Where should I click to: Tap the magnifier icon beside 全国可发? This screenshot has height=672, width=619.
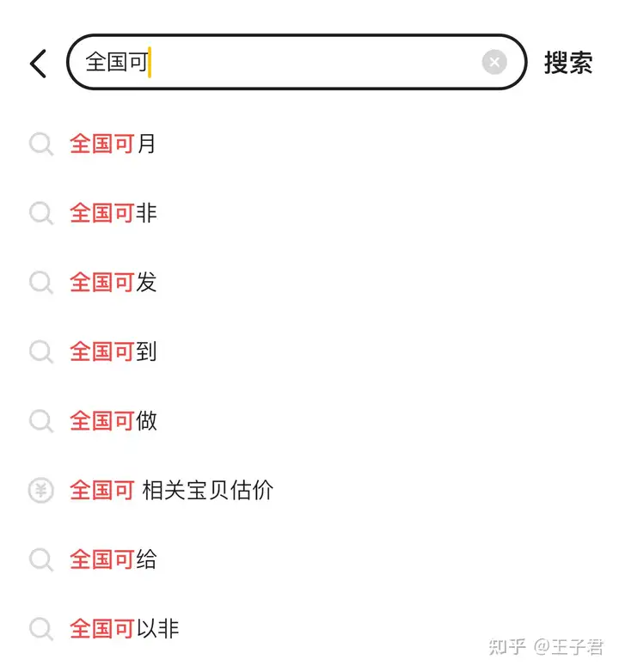pyautogui.click(x=41, y=283)
